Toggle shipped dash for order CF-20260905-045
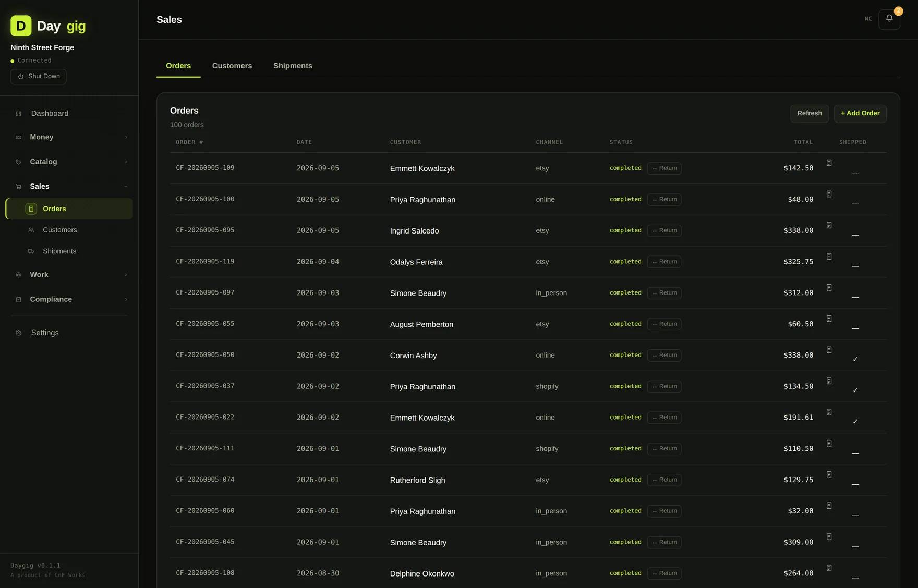 (855, 546)
